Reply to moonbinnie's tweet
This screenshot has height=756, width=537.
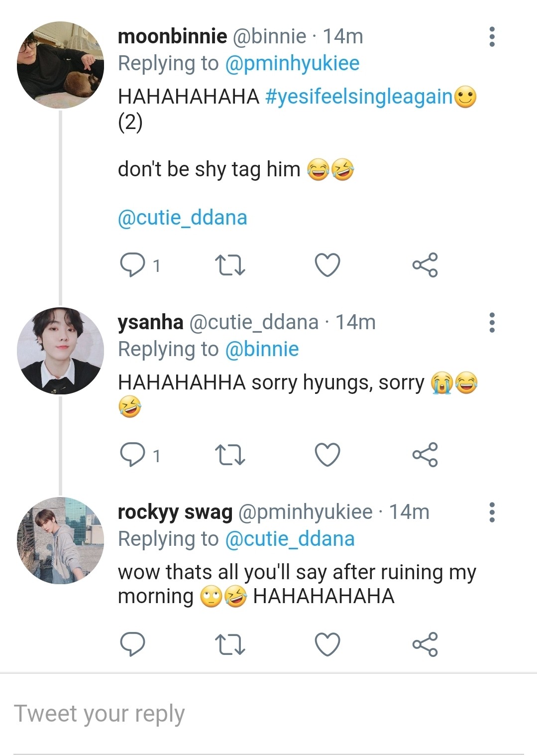[x=132, y=264]
